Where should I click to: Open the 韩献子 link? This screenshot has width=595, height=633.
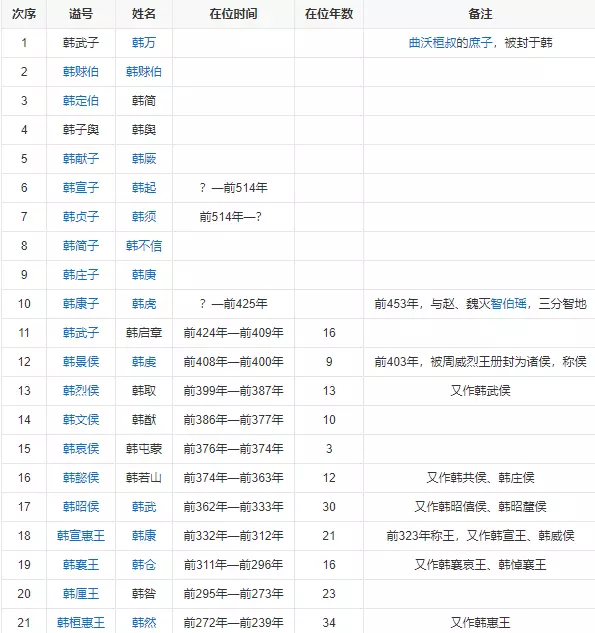[81, 159]
